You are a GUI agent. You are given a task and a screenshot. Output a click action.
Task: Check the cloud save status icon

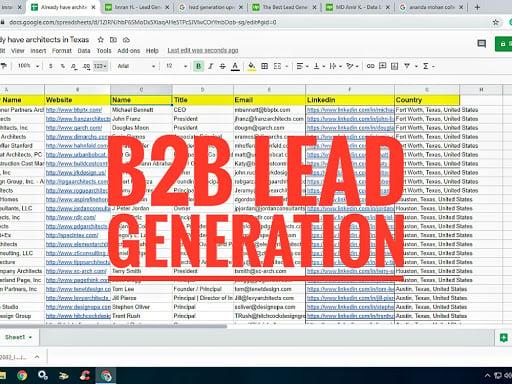pyautogui.click(x=126, y=40)
